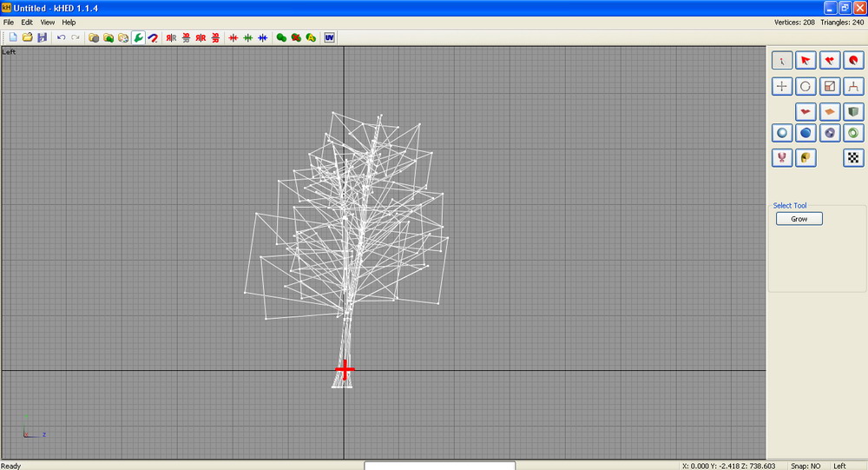Viewport: 868px width, 470px height.
Task: Choose the Rotate tool circle icon
Action: pyautogui.click(x=806, y=86)
